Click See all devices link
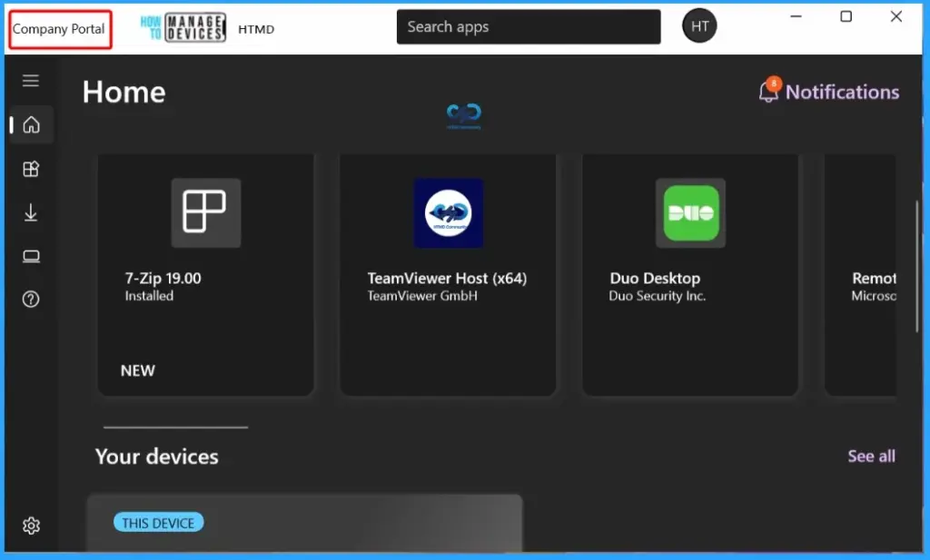The image size is (930, 560). pos(871,457)
